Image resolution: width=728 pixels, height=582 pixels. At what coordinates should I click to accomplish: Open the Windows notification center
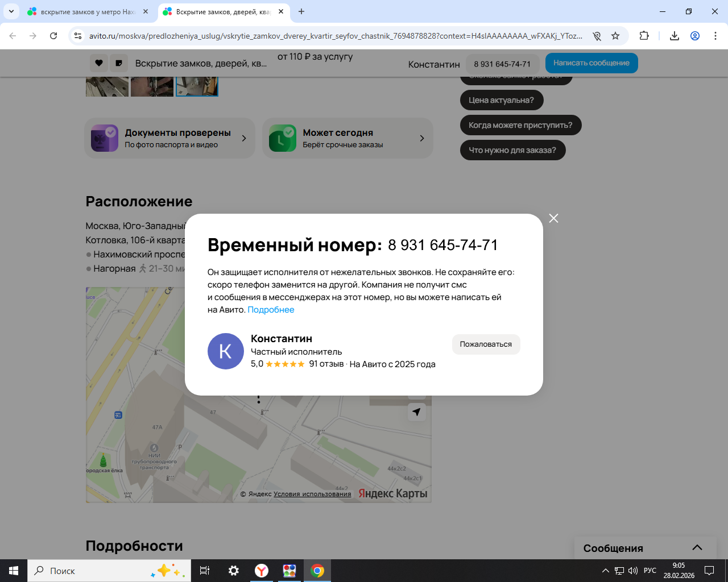click(x=709, y=571)
